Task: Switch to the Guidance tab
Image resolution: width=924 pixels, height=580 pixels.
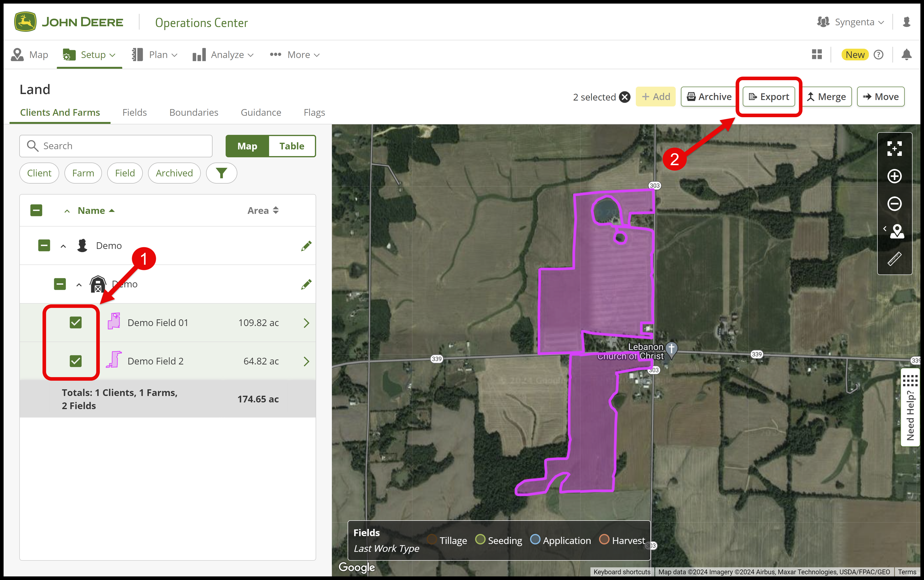Action: (261, 112)
